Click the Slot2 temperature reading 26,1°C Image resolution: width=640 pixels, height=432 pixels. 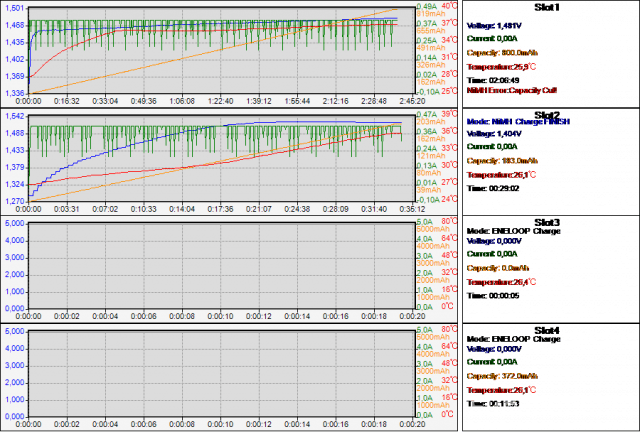coord(501,175)
